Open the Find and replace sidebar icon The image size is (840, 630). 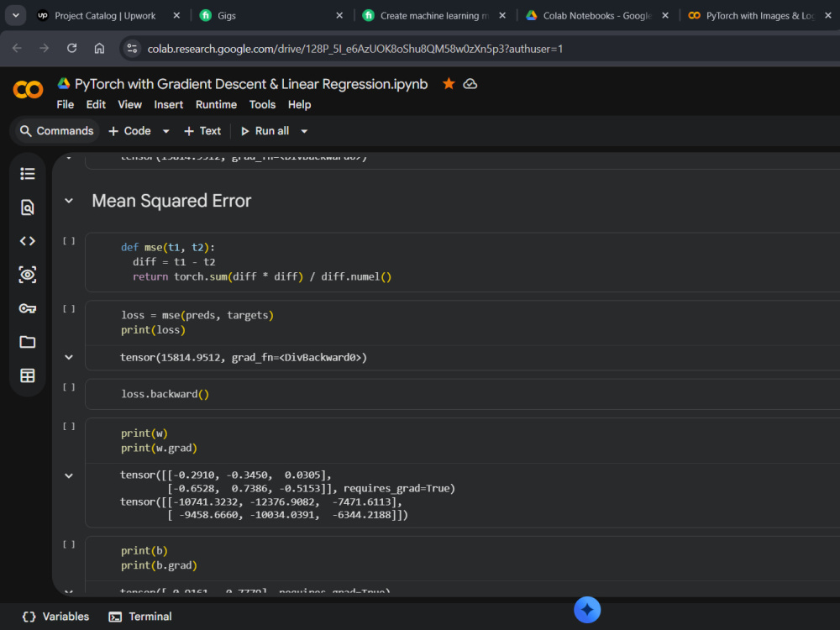(28, 207)
